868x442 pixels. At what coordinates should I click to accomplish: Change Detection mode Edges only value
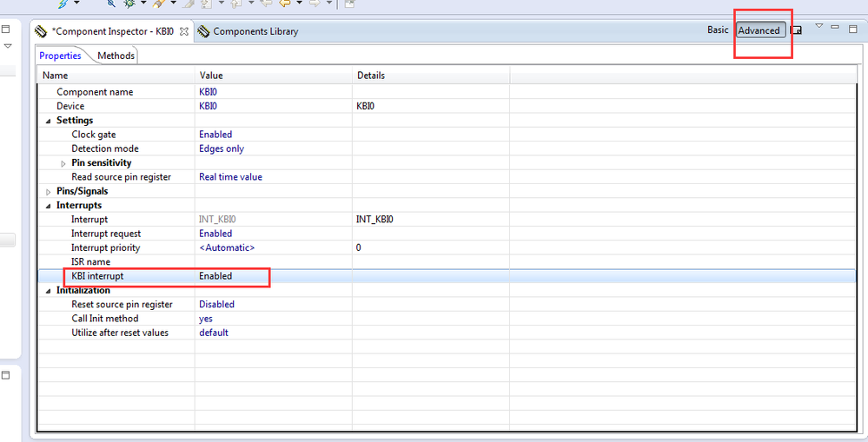click(x=222, y=148)
